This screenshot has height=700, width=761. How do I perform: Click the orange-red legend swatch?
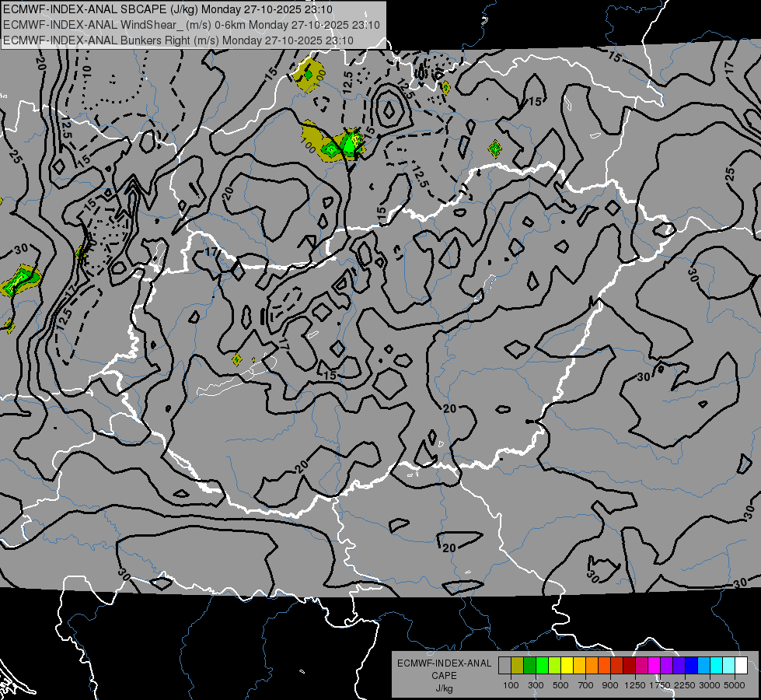pos(604,666)
